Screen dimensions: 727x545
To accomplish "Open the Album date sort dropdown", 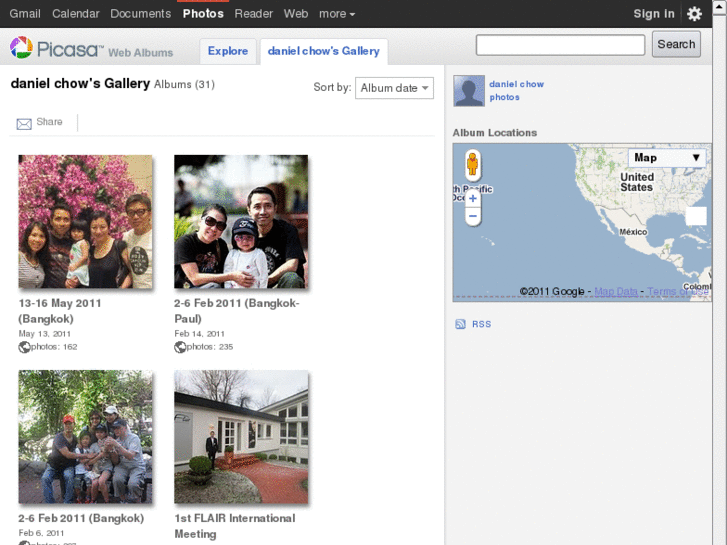I will [x=394, y=88].
